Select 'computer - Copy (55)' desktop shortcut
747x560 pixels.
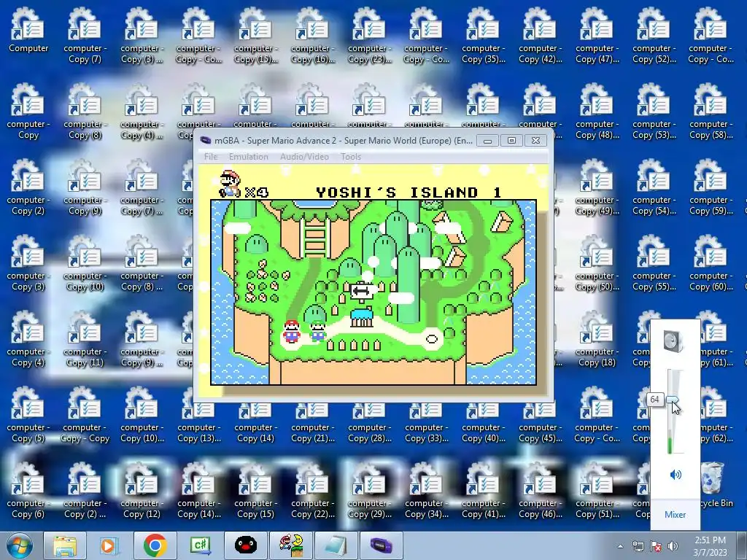(654, 262)
